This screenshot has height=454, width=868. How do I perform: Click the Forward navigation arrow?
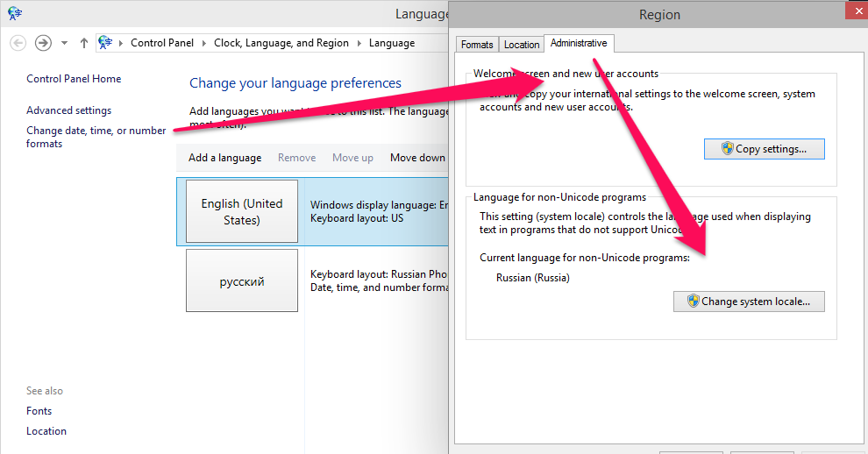[x=43, y=43]
